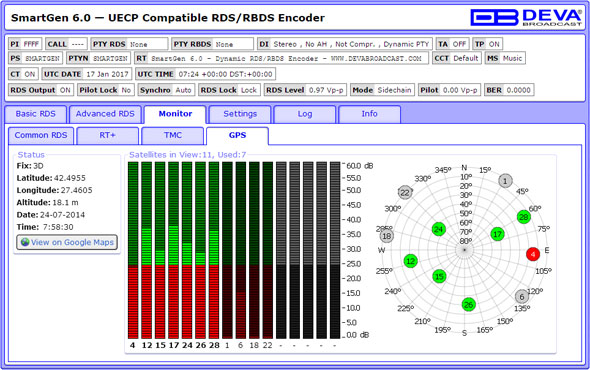Open the Settings tab
590x370 pixels.
tap(240, 114)
